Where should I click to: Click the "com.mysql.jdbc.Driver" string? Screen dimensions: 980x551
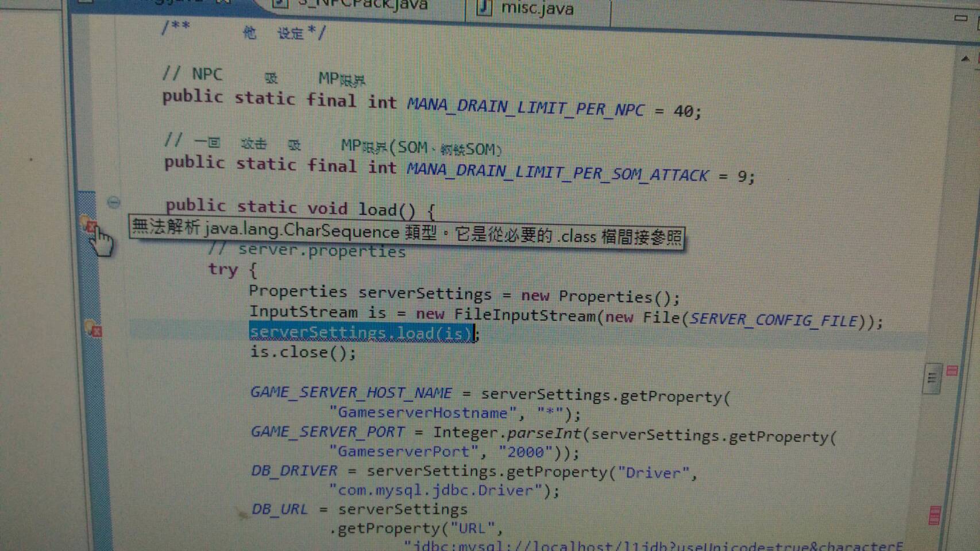pyautogui.click(x=435, y=490)
